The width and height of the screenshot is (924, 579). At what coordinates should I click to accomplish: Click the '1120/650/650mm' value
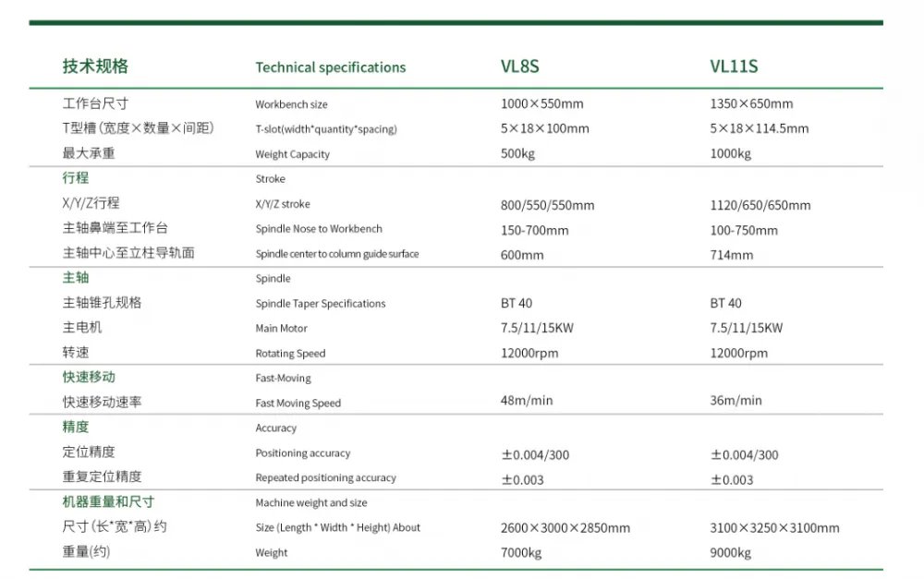760,205
